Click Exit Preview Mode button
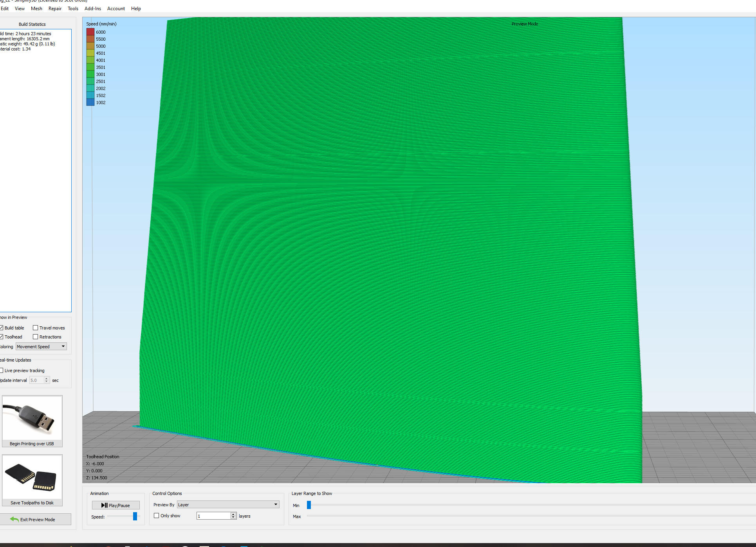The width and height of the screenshot is (756, 547). [x=36, y=520]
